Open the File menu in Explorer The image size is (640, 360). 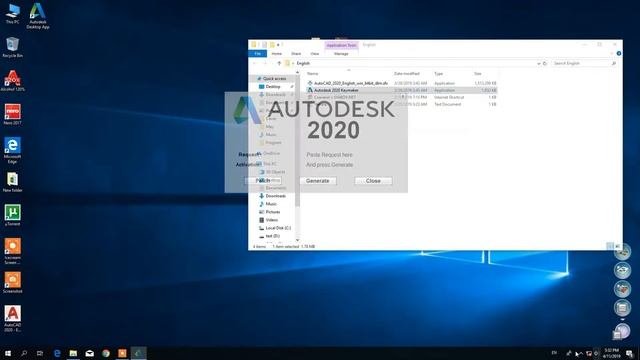coord(258,53)
